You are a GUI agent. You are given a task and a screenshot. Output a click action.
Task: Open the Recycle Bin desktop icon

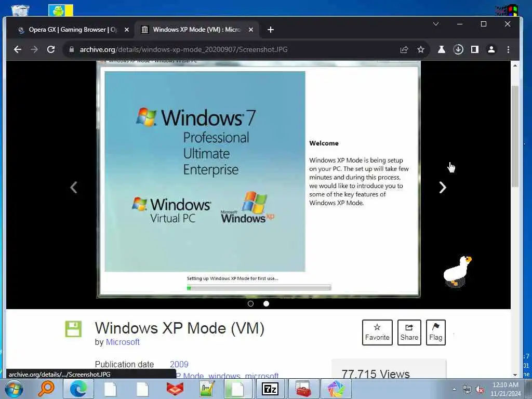pyautogui.click(x=20, y=10)
